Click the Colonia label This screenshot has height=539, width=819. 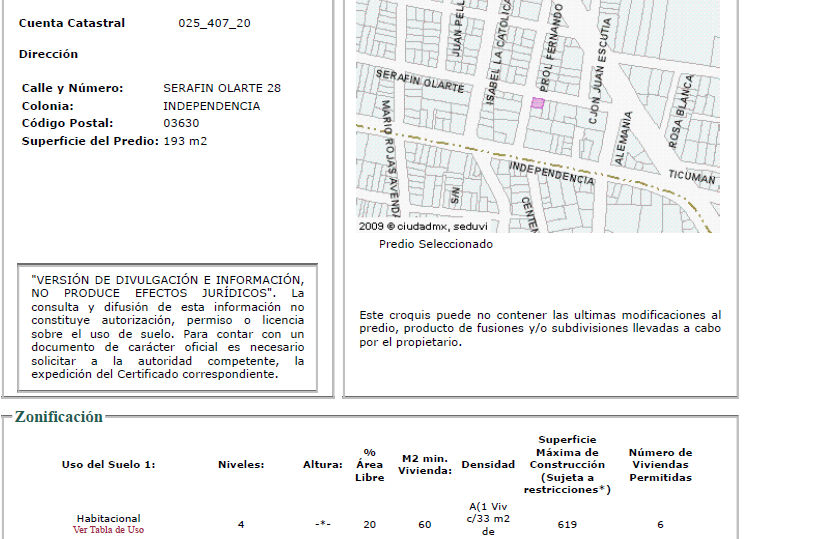[48, 106]
